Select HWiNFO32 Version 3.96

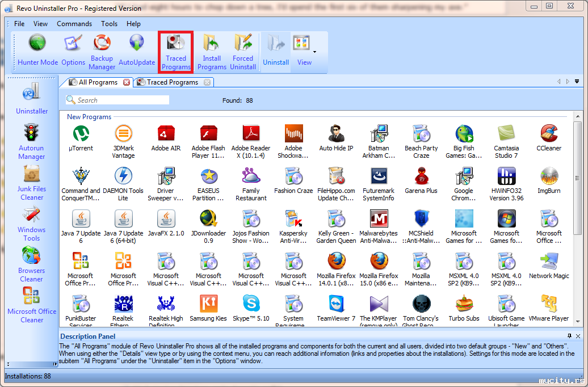(506, 184)
